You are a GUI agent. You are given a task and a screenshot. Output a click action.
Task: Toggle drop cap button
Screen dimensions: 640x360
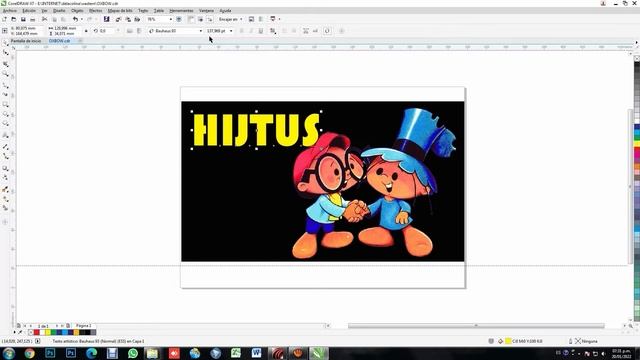click(294, 31)
